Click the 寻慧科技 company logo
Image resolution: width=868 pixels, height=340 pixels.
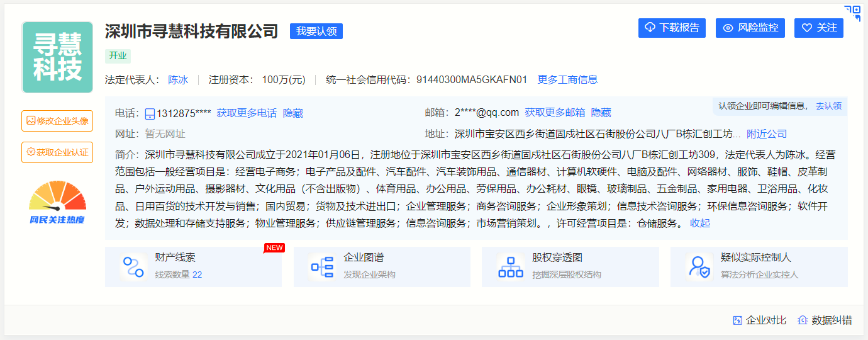(57, 57)
